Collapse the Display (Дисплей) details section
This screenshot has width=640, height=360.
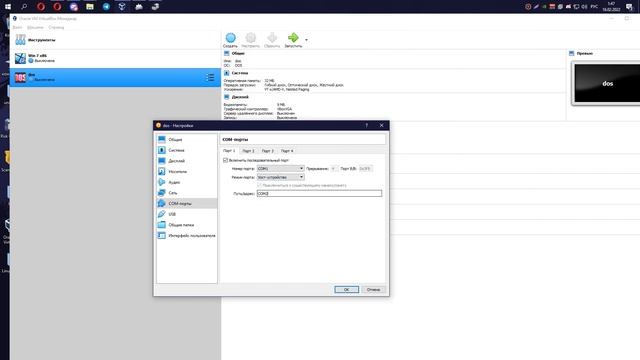(227, 97)
